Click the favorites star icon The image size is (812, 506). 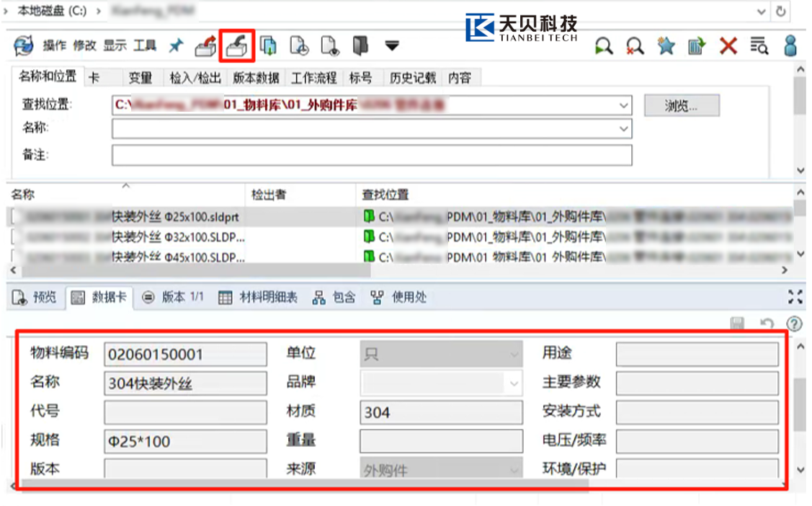(x=666, y=46)
